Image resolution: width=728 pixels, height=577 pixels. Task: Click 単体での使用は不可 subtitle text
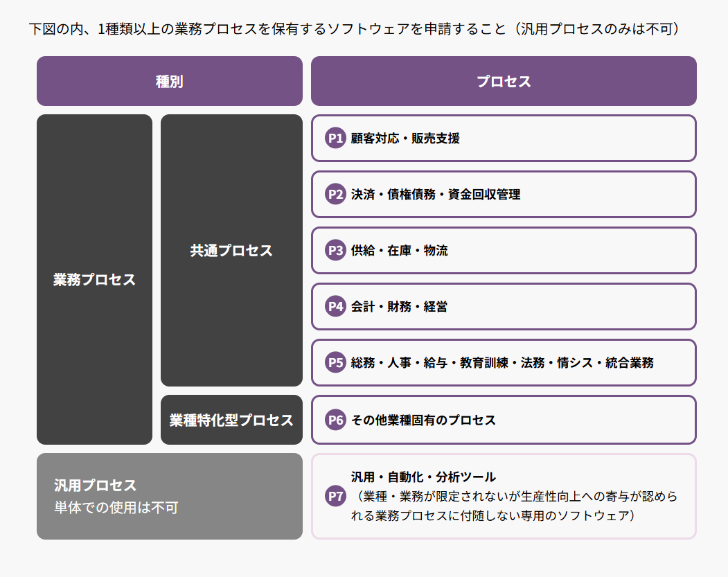pyautogui.click(x=116, y=507)
